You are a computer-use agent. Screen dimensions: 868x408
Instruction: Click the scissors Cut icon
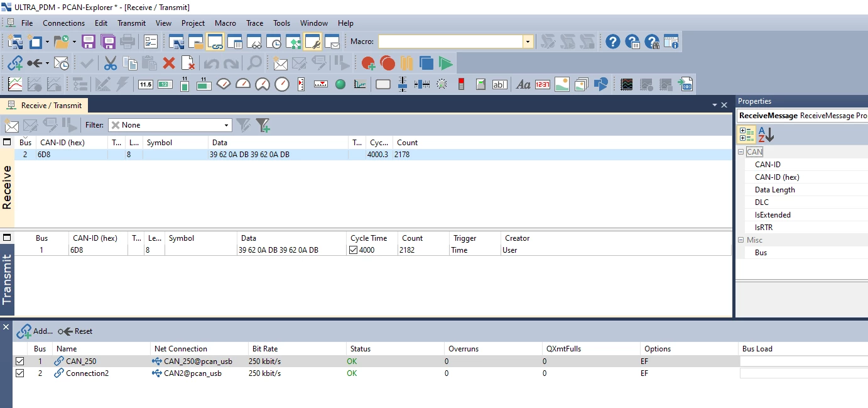click(x=111, y=63)
